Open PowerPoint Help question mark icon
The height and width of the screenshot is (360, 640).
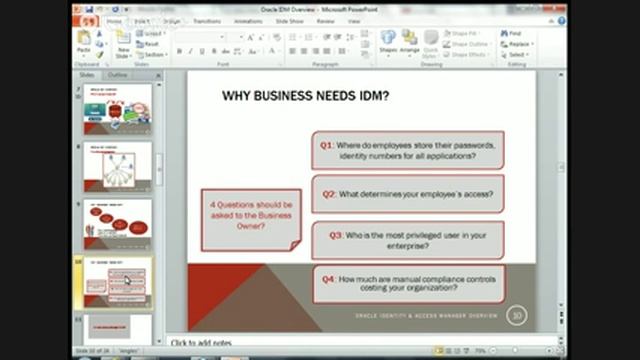[x=562, y=21]
